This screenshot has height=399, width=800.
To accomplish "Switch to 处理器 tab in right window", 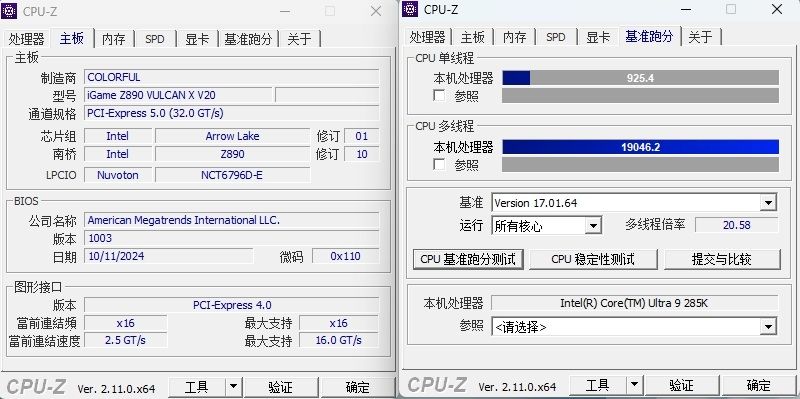I will click(428, 37).
